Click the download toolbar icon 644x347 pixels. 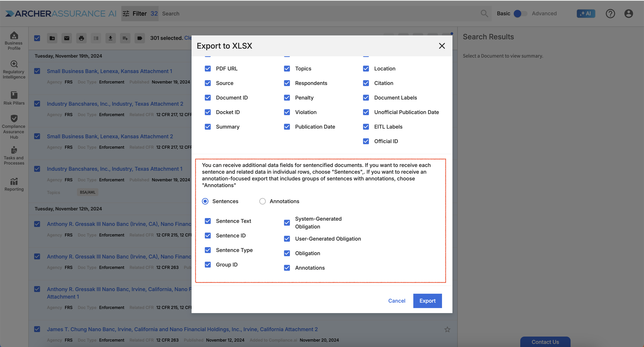111,38
